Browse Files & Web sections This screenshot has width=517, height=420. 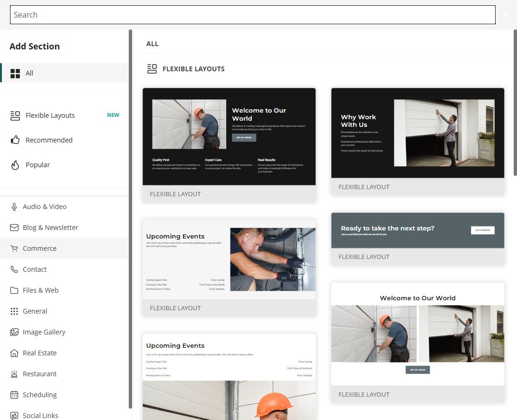64,290
